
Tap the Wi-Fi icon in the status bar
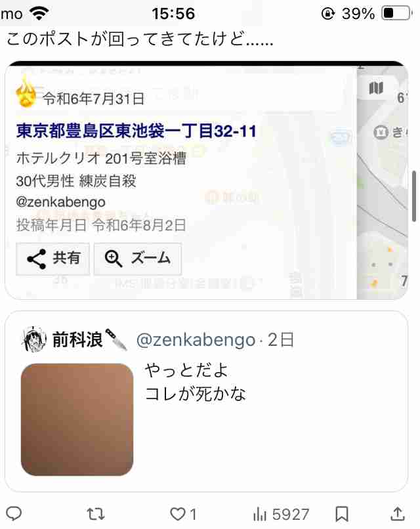(x=39, y=13)
